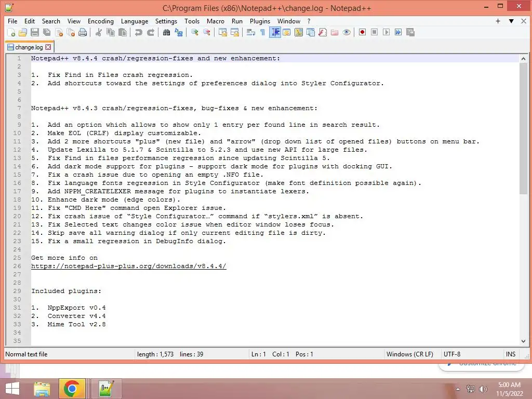Click the volume icon in the system tray

click(x=483, y=389)
